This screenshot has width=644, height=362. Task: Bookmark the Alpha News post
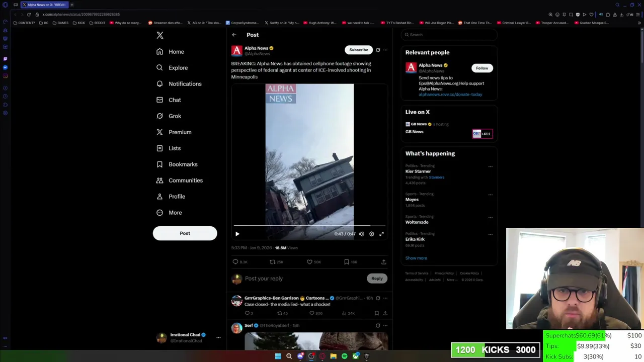point(350,262)
